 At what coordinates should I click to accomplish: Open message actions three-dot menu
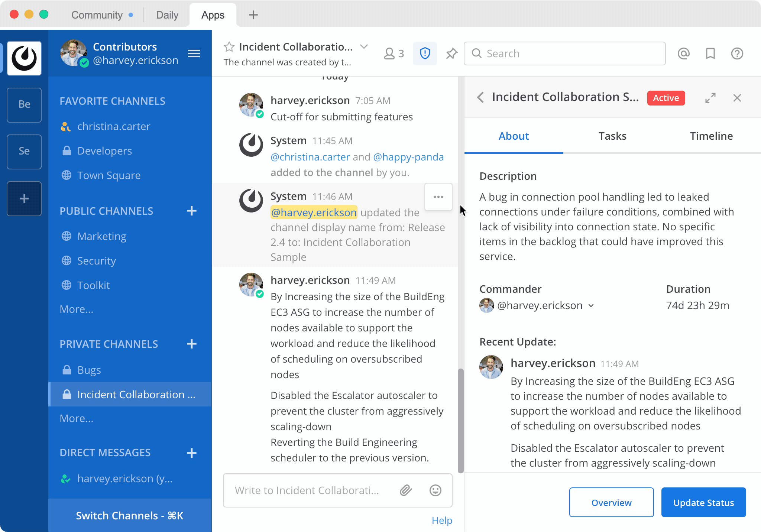[438, 197]
